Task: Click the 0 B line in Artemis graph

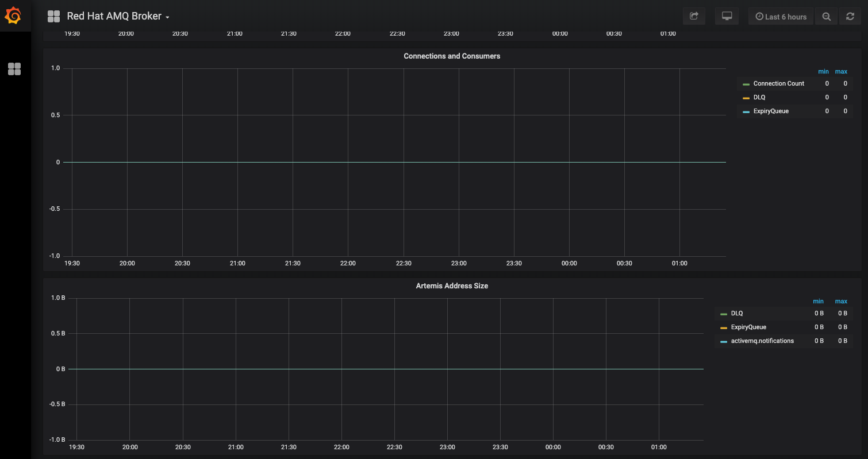Action: click(x=386, y=369)
